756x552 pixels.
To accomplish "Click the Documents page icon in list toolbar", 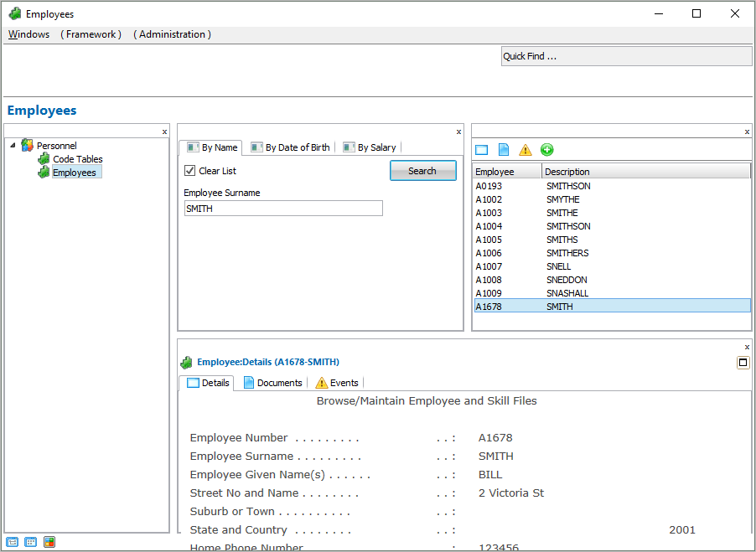I will click(x=504, y=150).
